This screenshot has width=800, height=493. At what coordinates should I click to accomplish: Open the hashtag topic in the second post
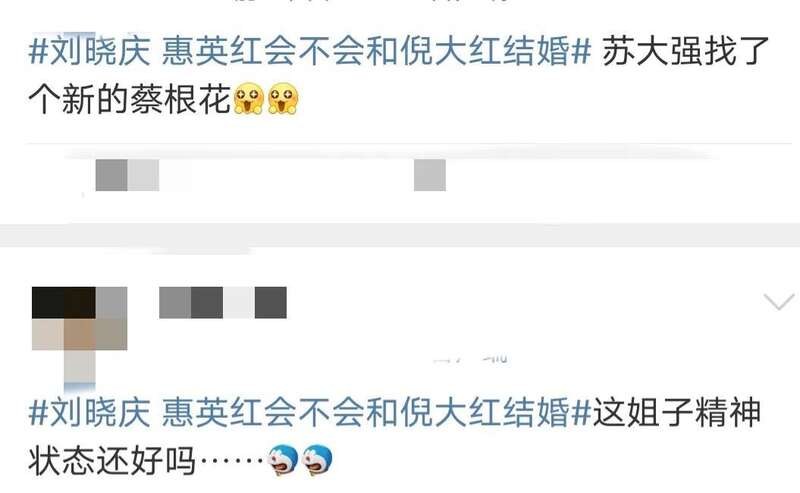(x=310, y=412)
